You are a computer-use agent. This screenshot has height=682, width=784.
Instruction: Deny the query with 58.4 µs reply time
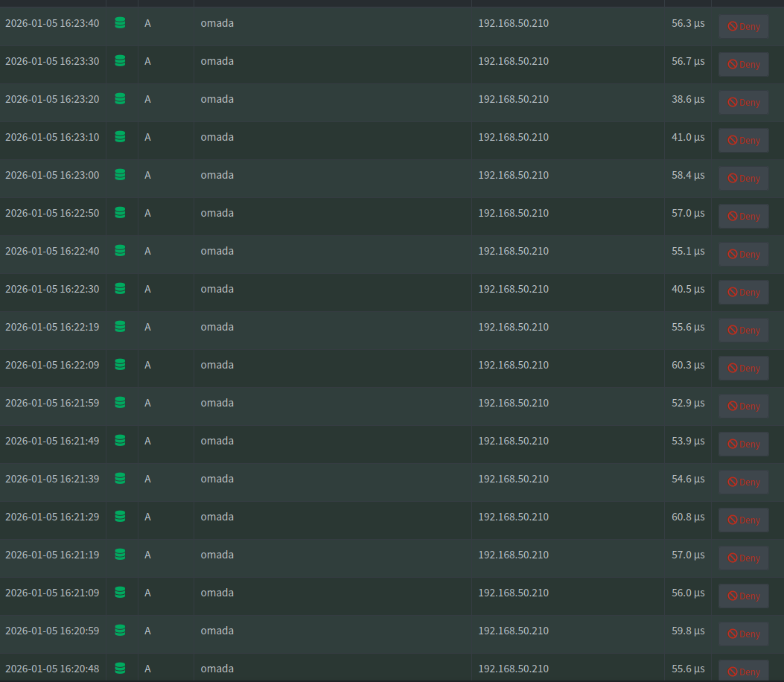tap(743, 179)
